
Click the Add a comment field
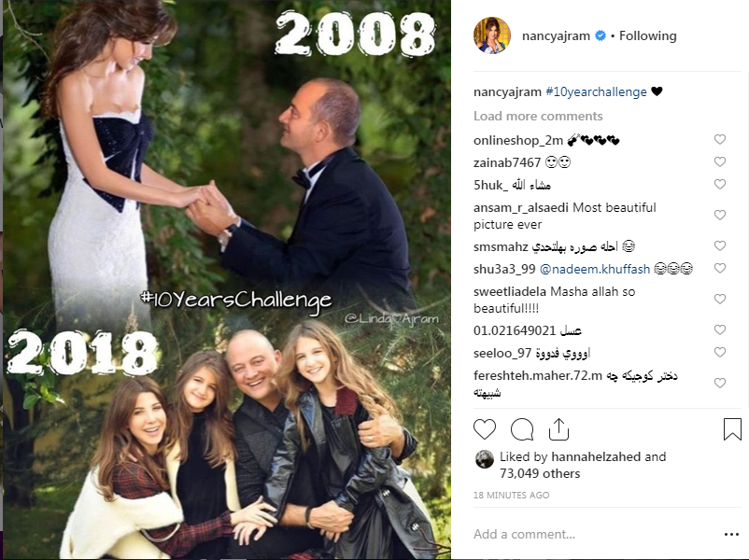pyautogui.click(x=592, y=534)
